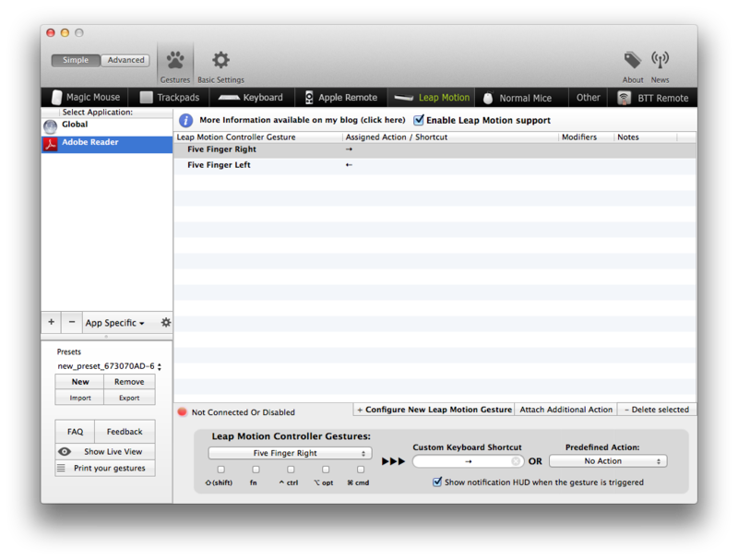
Task: Open the Five Finger Right gesture dropdown
Action: pyautogui.click(x=290, y=453)
